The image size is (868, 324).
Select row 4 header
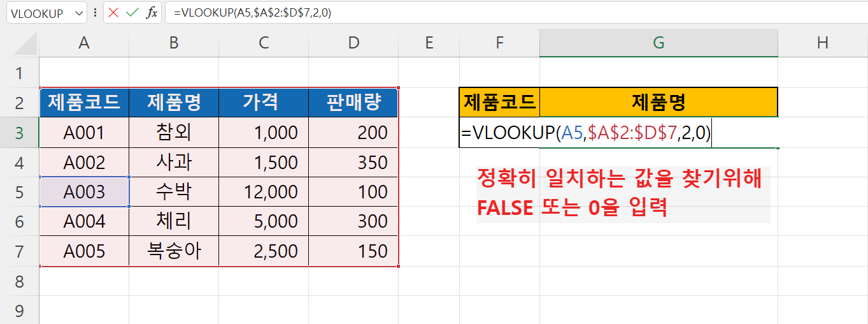pyautogui.click(x=20, y=163)
